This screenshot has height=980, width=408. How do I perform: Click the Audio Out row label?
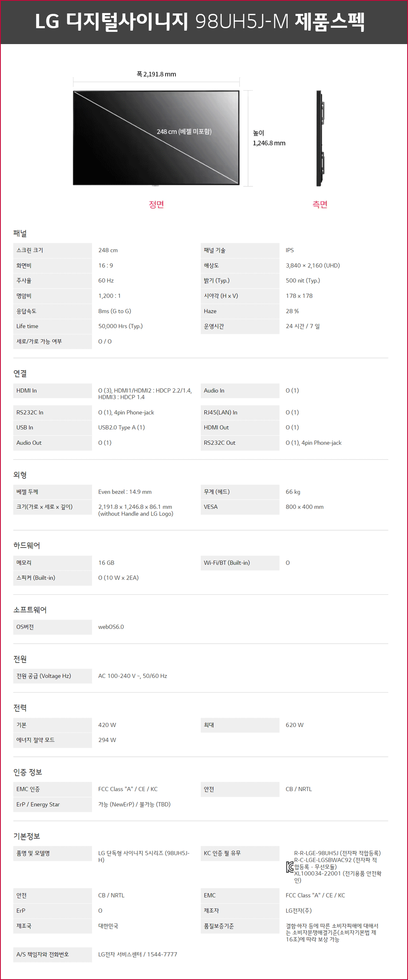pyautogui.click(x=52, y=443)
